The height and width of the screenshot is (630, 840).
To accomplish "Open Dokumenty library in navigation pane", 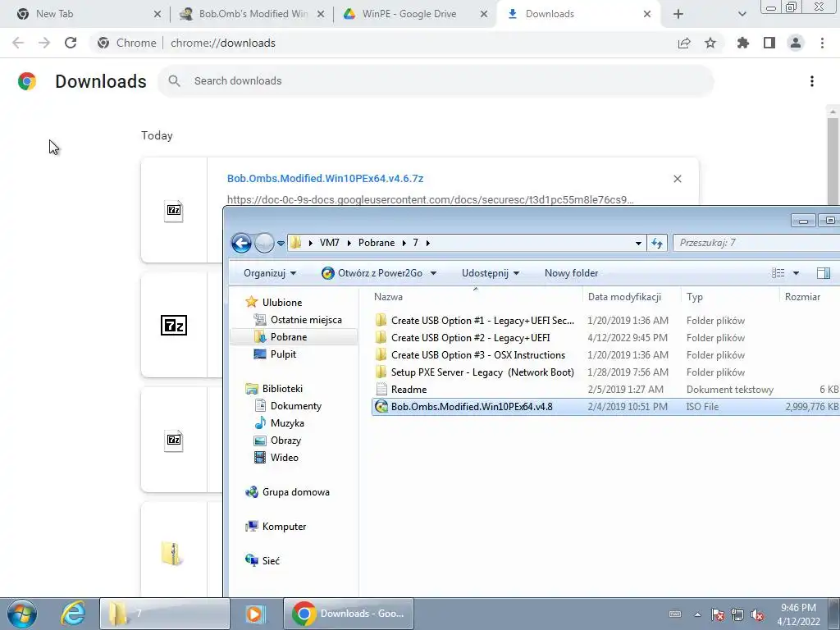I will point(288,406).
